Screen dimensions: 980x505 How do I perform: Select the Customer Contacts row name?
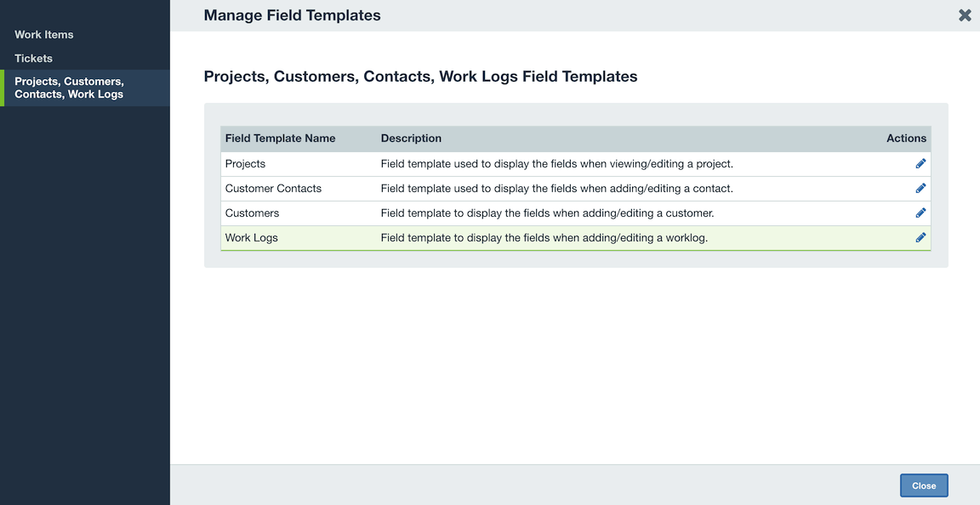pyautogui.click(x=273, y=188)
